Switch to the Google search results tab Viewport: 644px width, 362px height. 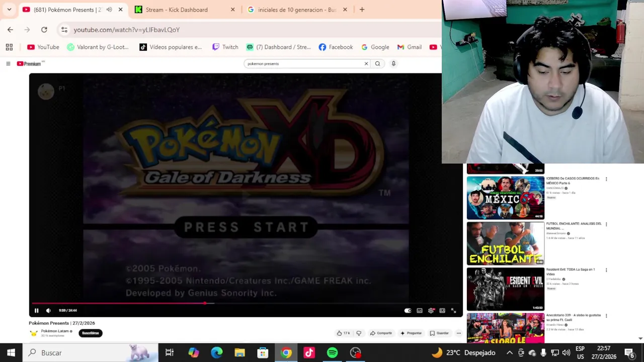(297, 10)
